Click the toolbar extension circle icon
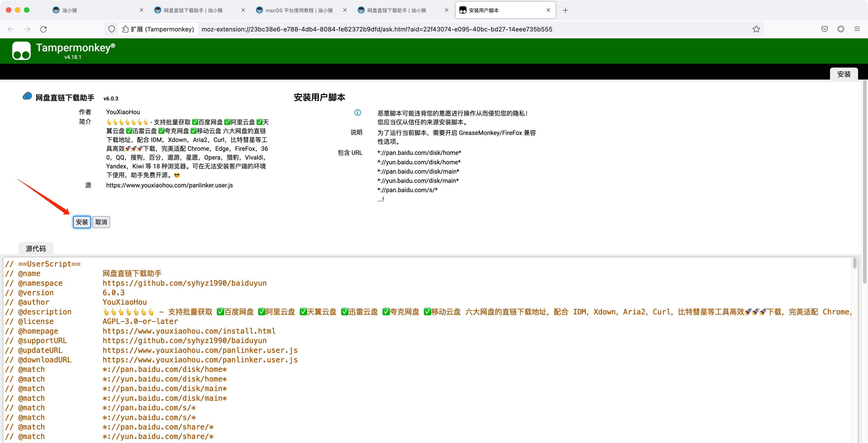868x443 pixels. tap(841, 29)
